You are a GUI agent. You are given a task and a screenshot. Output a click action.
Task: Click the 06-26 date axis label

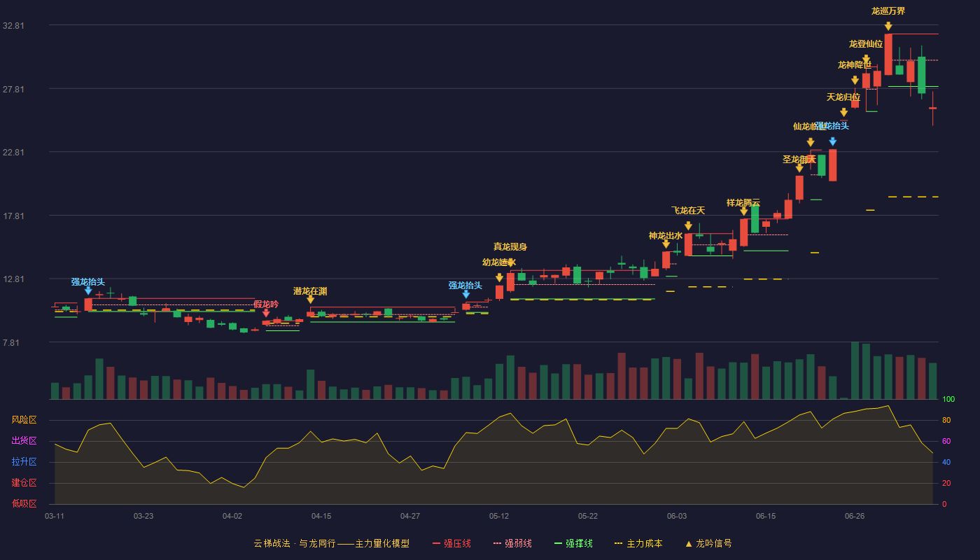click(x=855, y=516)
